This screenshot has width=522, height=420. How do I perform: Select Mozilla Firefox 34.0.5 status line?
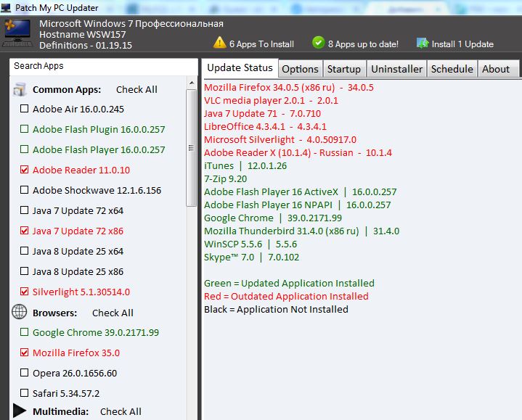[289, 88]
